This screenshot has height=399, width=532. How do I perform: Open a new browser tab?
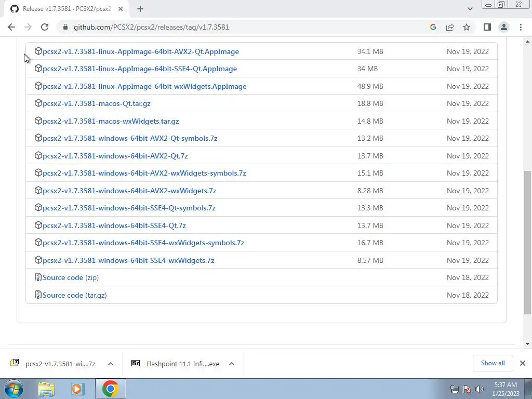coord(140,9)
